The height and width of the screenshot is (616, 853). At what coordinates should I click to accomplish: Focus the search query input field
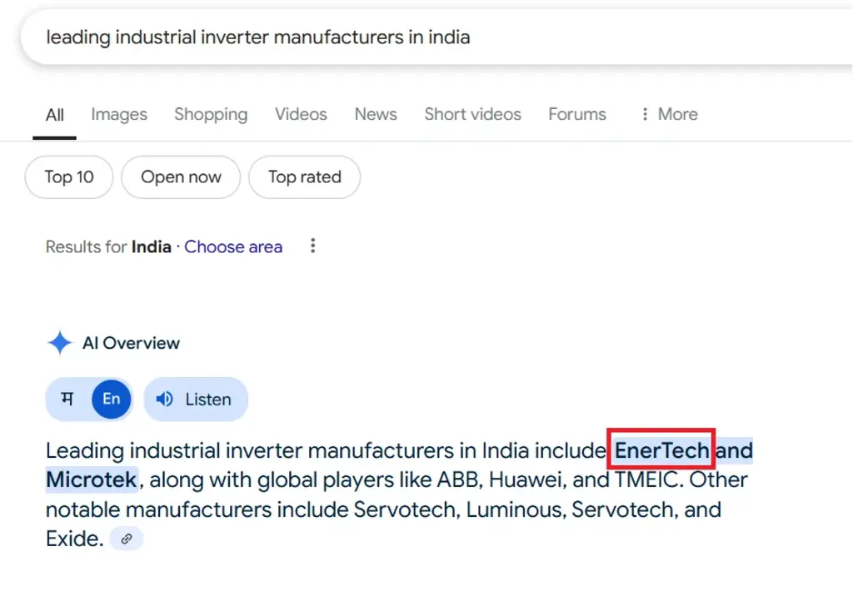[417, 37]
